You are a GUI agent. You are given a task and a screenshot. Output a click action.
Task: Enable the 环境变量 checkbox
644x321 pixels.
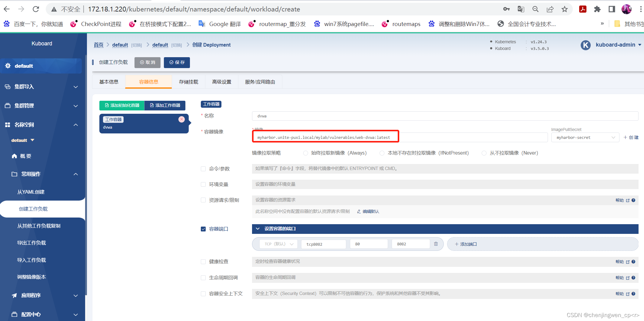(x=203, y=185)
